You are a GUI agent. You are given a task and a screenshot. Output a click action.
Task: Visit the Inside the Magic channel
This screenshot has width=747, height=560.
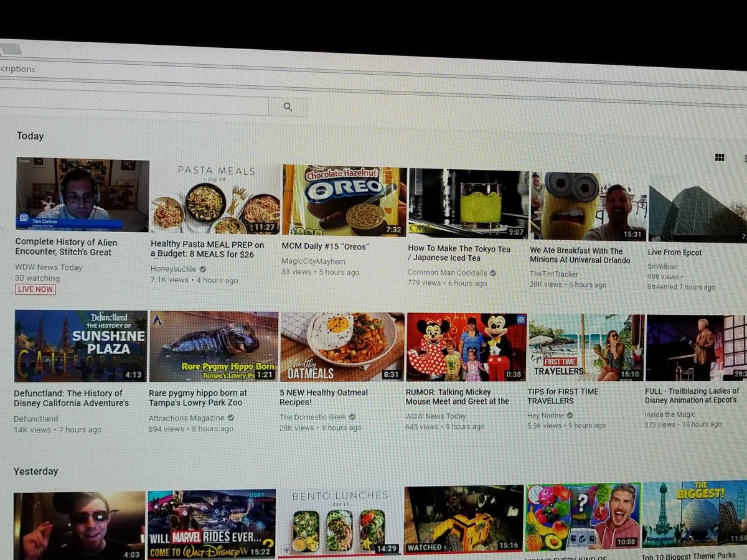pos(670,414)
